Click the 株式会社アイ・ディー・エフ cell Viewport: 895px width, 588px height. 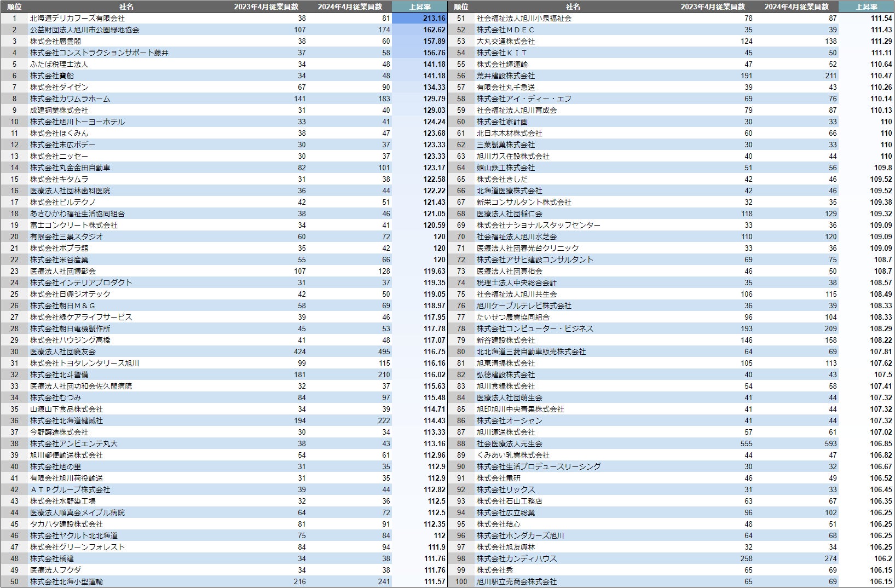tap(524, 99)
